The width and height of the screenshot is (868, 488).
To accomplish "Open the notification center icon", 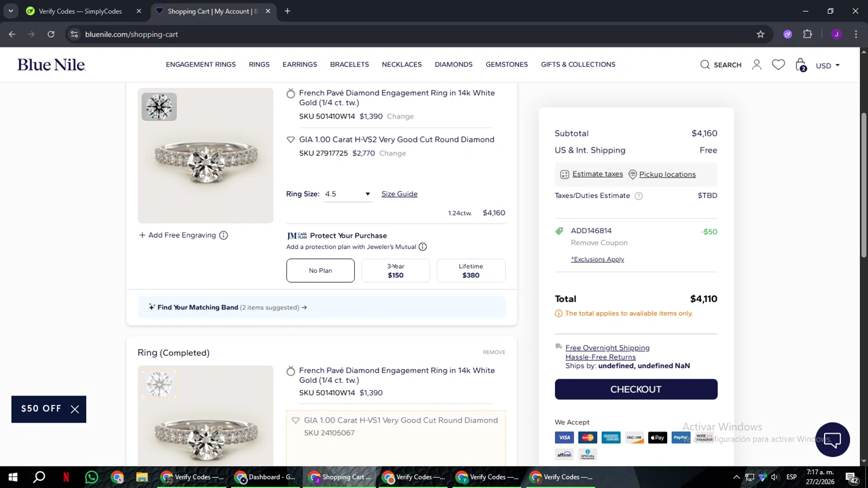I will [x=852, y=478].
